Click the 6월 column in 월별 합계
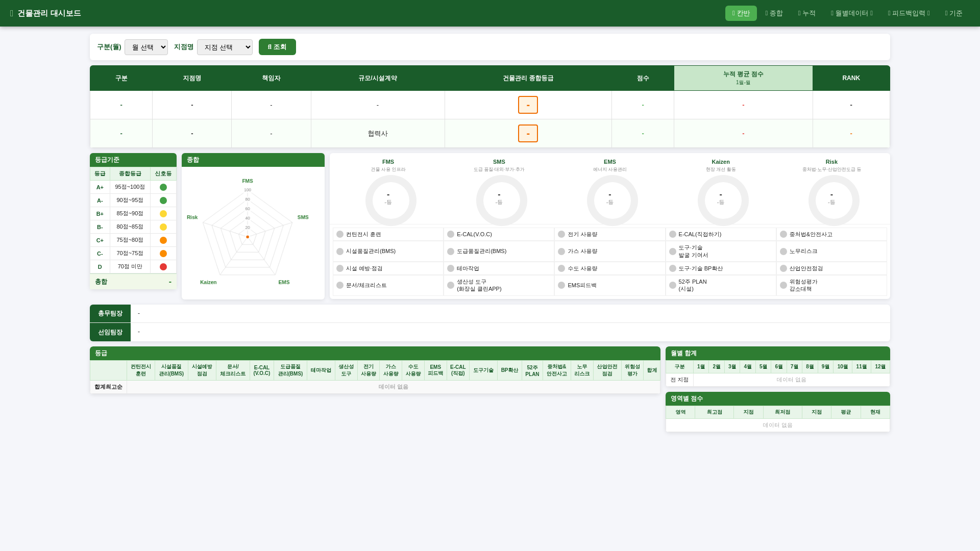Viewport: 980px width, 551px height. pyautogui.click(x=778, y=367)
